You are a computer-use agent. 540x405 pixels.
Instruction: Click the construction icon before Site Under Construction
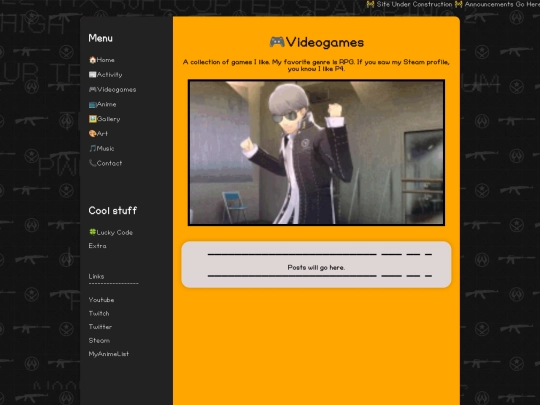coord(370,4)
